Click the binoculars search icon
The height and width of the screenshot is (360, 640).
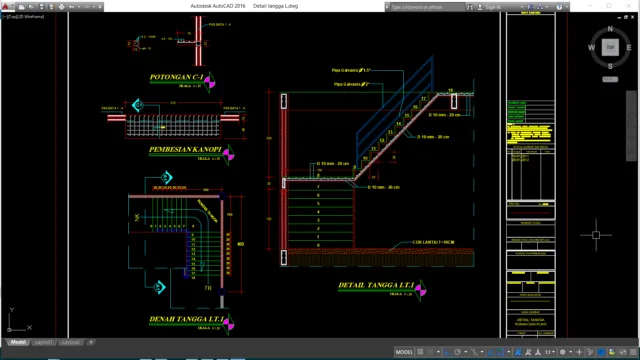[470, 7]
